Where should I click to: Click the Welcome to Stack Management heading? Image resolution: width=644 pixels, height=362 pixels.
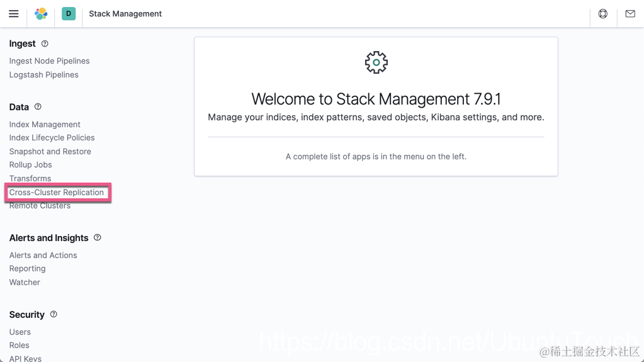376,99
